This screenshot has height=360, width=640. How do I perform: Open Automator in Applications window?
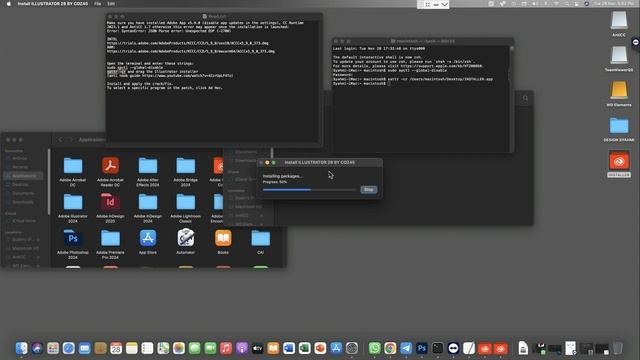point(185,242)
